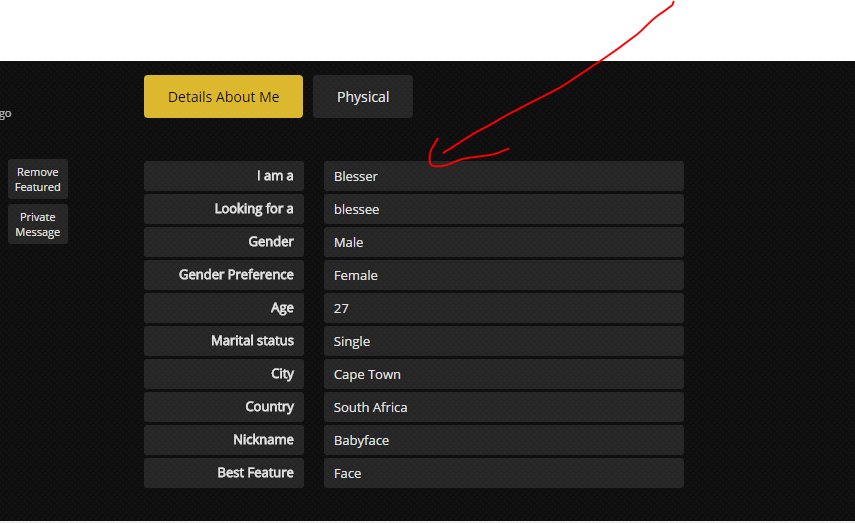Click the Male value in the Gender row
The width and height of the screenshot is (855, 523).
tap(503, 242)
